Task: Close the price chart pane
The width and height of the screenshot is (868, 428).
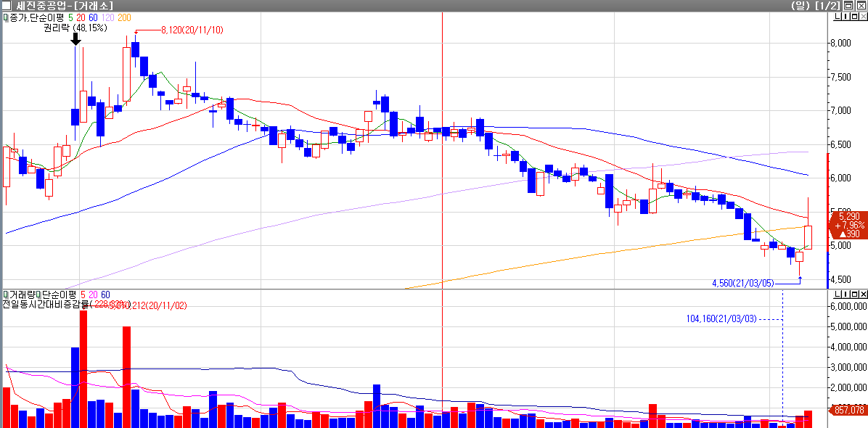Action: click(862, 17)
